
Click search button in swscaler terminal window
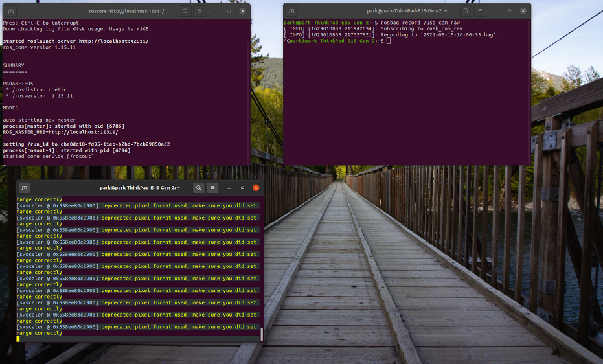198,188
